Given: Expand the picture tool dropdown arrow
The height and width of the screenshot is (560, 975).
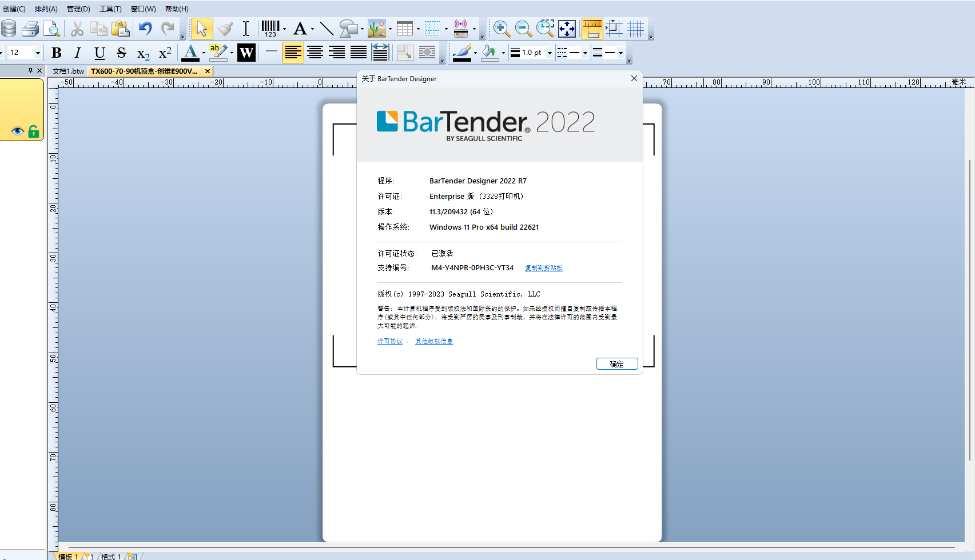Looking at the screenshot, I should tap(390, 29).
